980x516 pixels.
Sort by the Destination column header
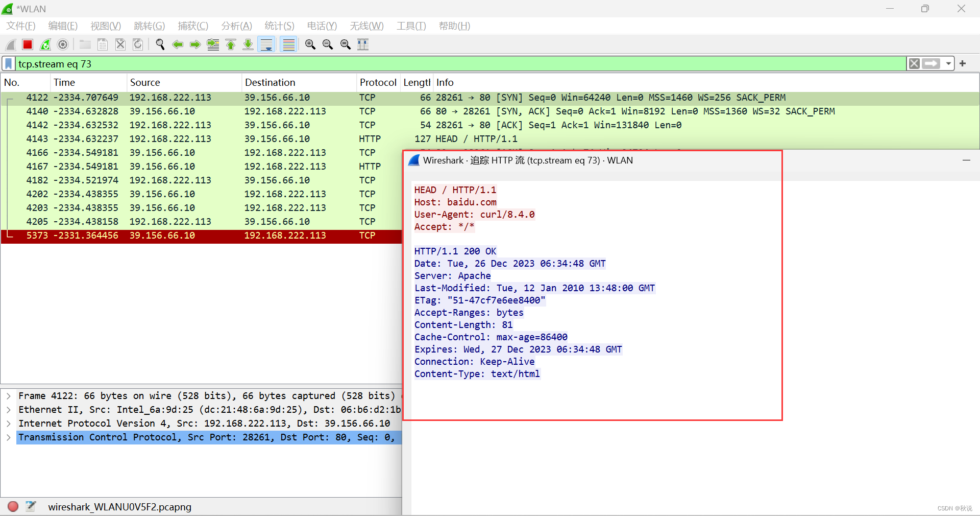(x=299, y=82)
